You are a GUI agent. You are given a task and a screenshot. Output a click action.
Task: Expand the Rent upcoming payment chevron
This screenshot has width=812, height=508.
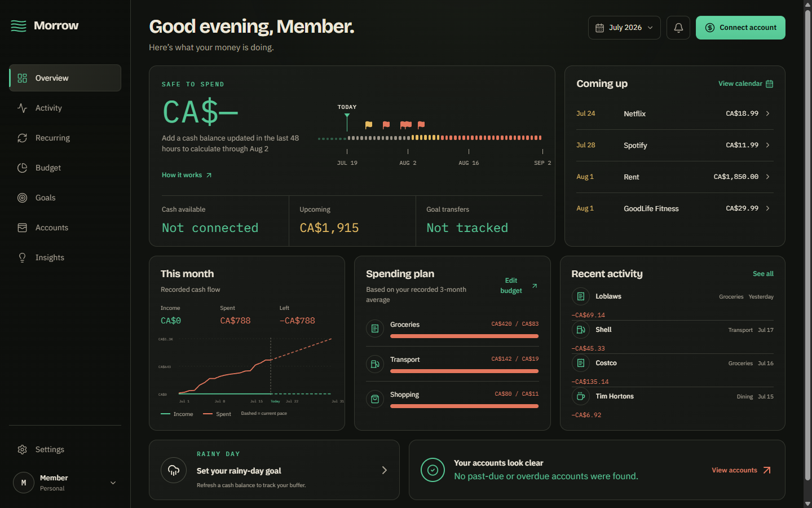tap(767, 177)
